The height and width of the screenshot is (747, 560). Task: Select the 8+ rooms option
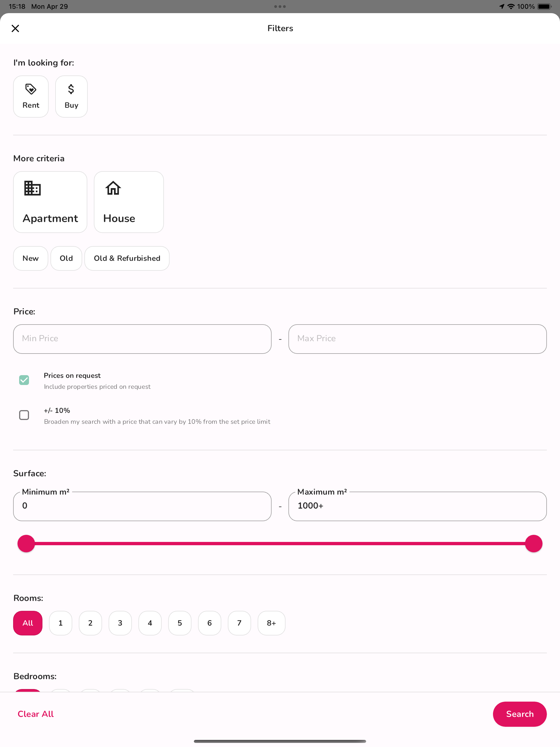click(271, 623)
